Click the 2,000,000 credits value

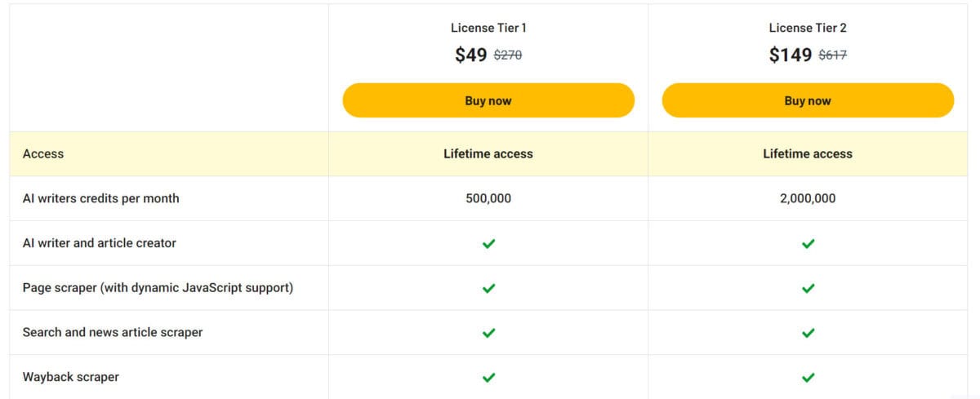pyautogui.click(x=808, y=198)
